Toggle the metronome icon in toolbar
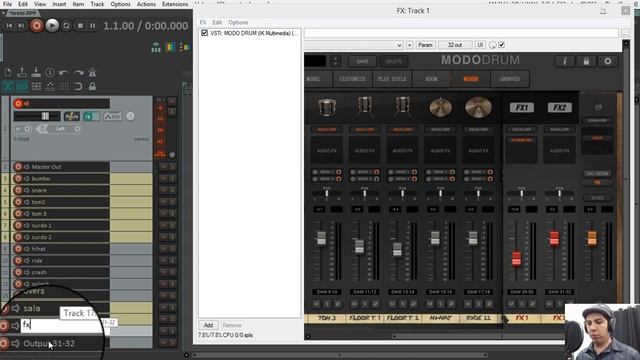Viewport: 640px width, 360px height. coord(93,73)
